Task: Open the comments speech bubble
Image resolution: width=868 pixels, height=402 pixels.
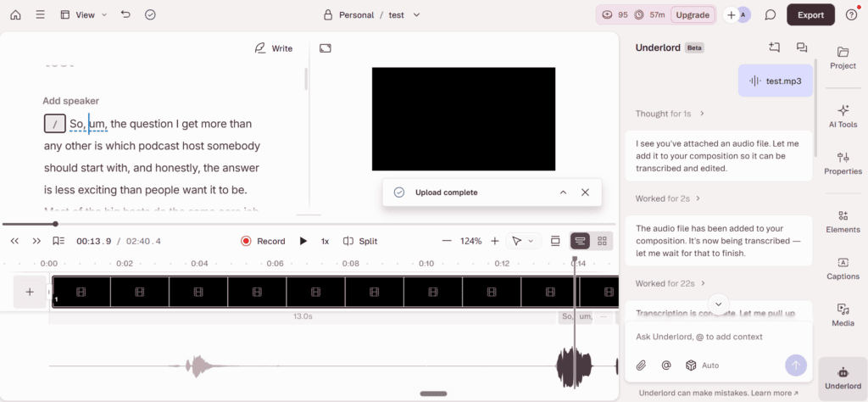Action: point(770,15)
